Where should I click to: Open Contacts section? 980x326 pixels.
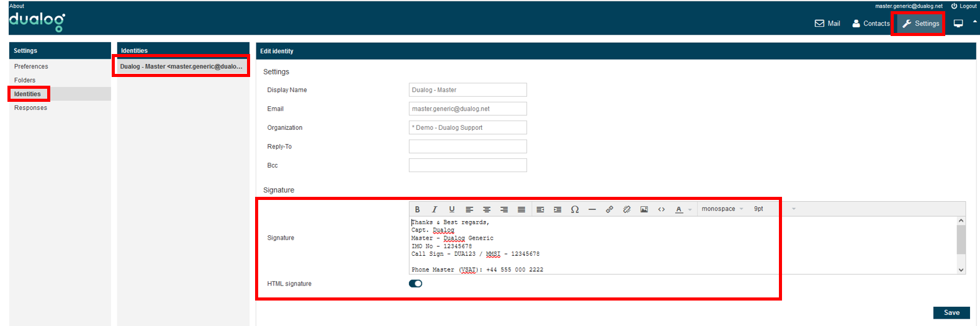(871, 24)
